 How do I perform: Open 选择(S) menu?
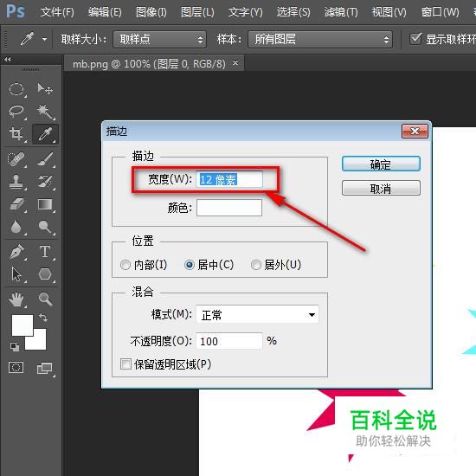[293, 12]
